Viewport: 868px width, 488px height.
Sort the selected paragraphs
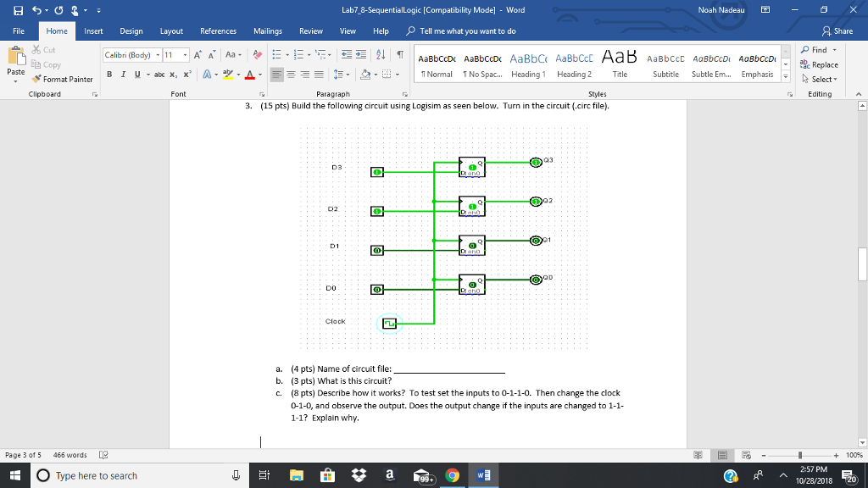click(x=381, y=55)
